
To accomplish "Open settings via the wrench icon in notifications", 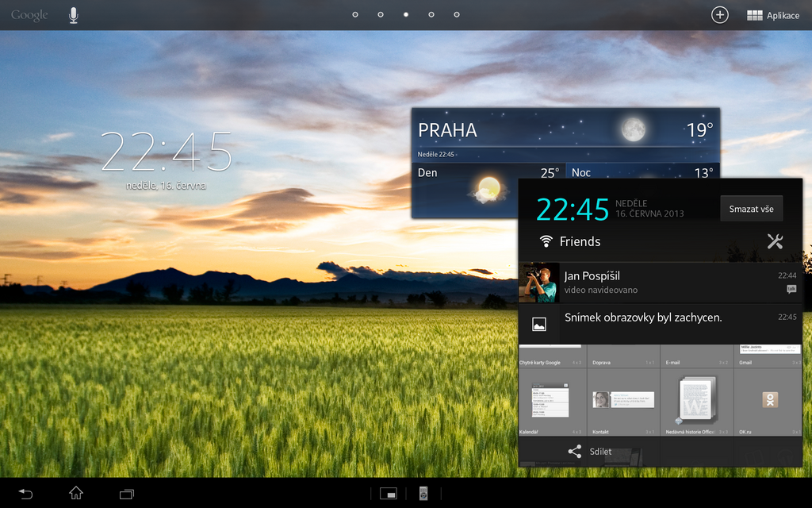I will pyautogui.click(x=775, y=241).
